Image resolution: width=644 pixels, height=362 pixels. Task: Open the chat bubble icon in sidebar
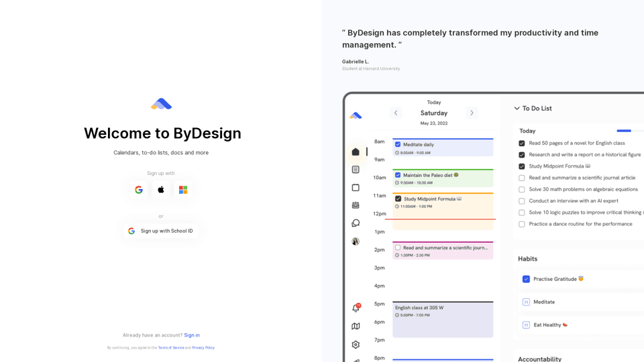[356, 223]
